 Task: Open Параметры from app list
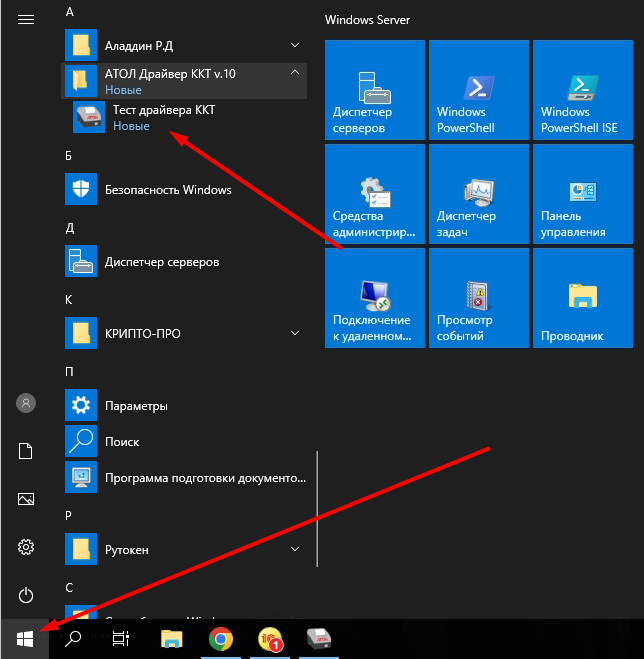pos(135,406)
